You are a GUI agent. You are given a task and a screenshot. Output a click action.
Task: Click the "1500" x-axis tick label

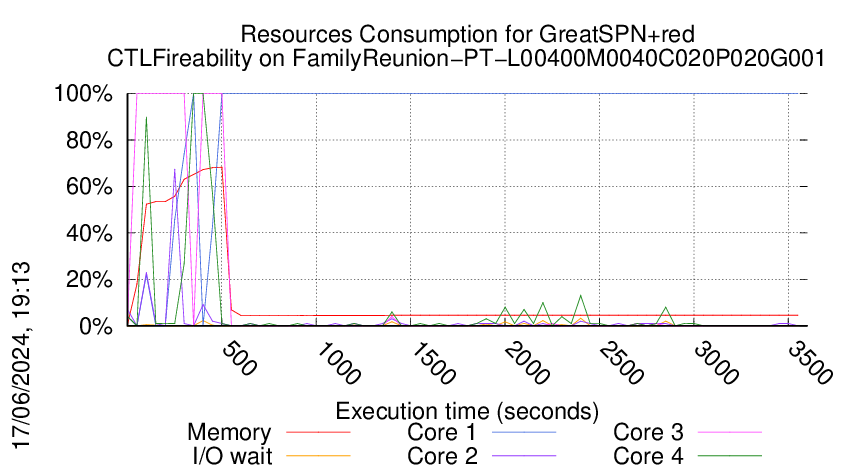[432, 363]
